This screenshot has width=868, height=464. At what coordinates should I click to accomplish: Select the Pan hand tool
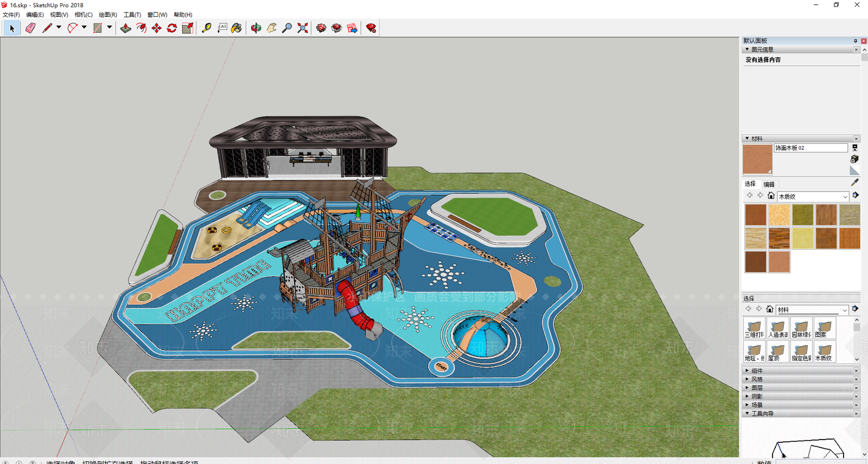click(272, 28)
